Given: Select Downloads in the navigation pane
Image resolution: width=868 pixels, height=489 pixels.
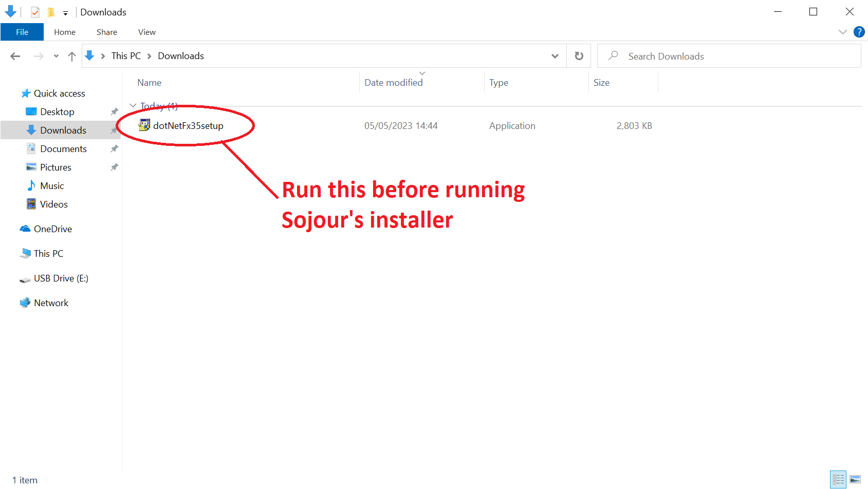Looking at the screenshot, I should coord(63,130).
